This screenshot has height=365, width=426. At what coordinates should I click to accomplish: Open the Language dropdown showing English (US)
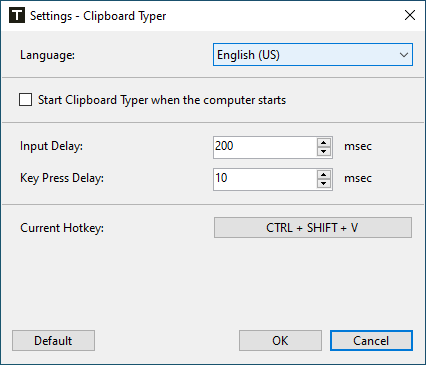tap(313, 55)
